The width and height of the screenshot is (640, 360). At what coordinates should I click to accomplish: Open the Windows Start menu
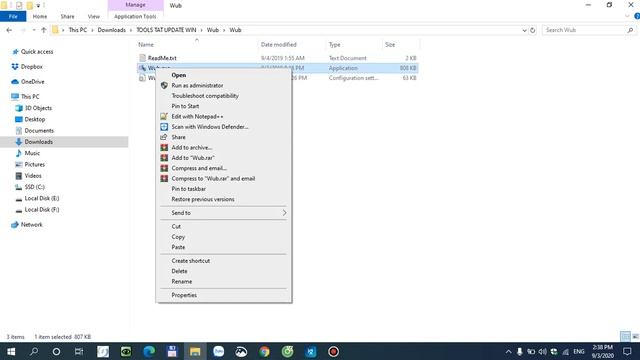11,351
